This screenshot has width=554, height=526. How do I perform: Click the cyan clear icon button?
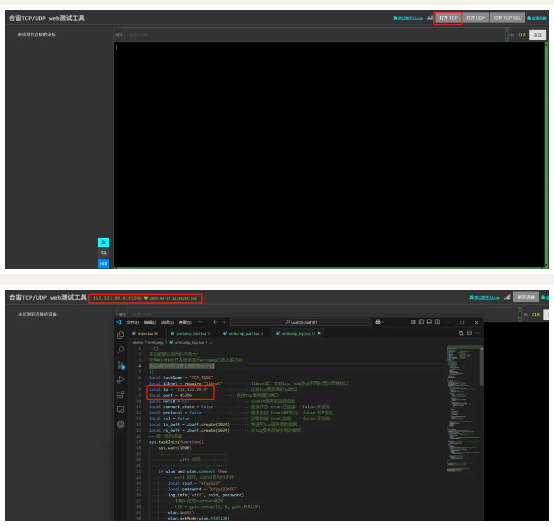tap(103, 242)
